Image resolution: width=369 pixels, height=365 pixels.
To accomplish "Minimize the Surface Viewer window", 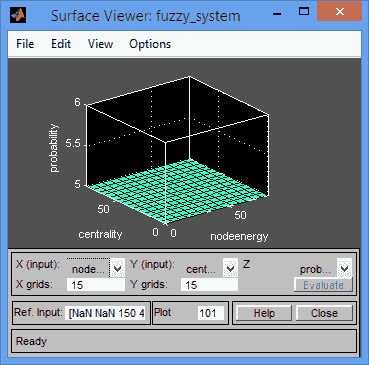I will click(x=276, y=14).
